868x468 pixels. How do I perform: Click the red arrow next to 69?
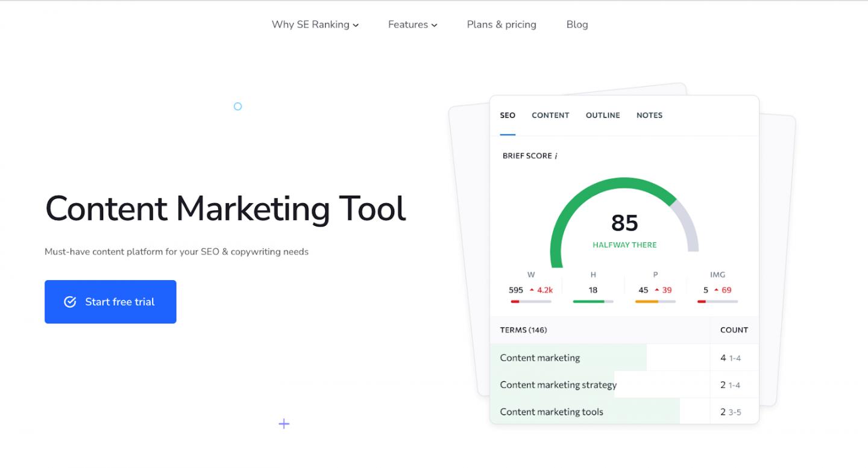pyautogui.click(x=716, y=290)
